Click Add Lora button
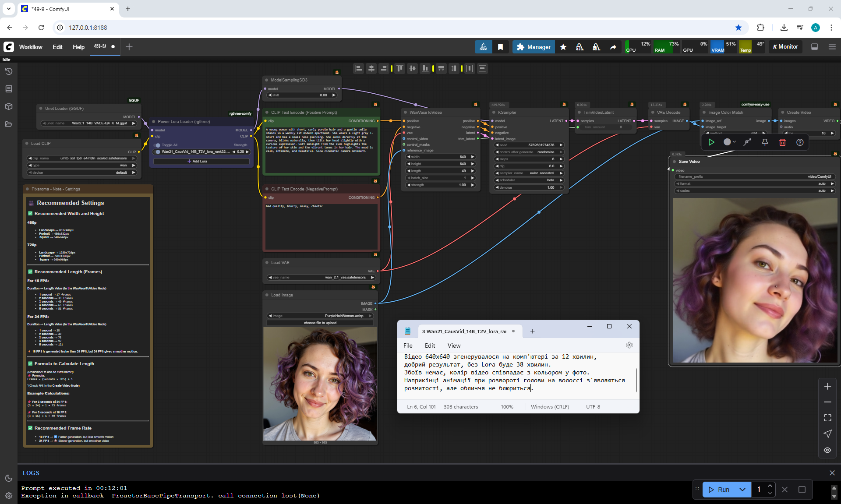 coord(201,161)
